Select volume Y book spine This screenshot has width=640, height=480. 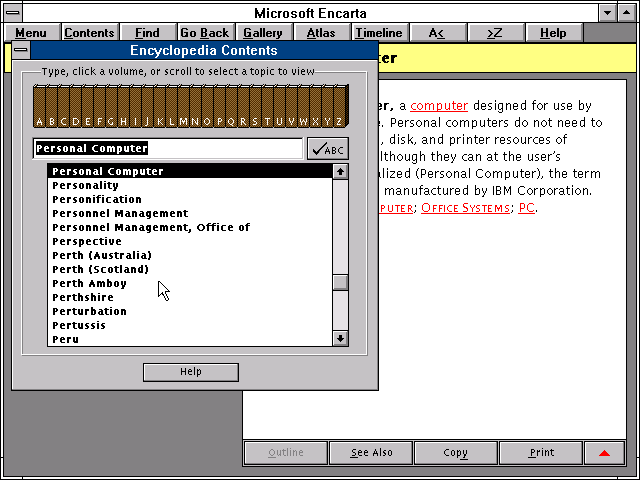point(328,107)
